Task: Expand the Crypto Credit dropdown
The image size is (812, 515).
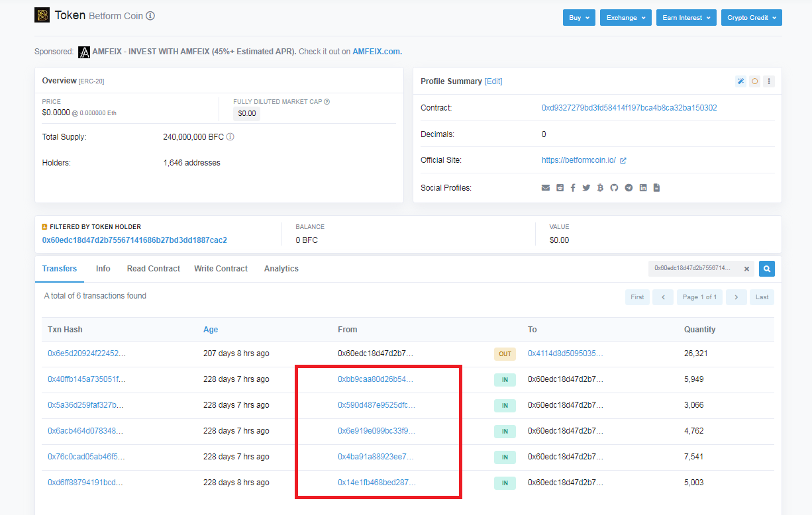Action: click(x=752, y=18)
